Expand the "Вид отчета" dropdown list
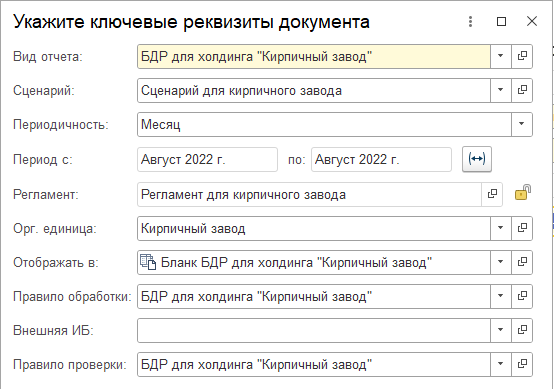The image size is (554, 389). pos(501,56)
